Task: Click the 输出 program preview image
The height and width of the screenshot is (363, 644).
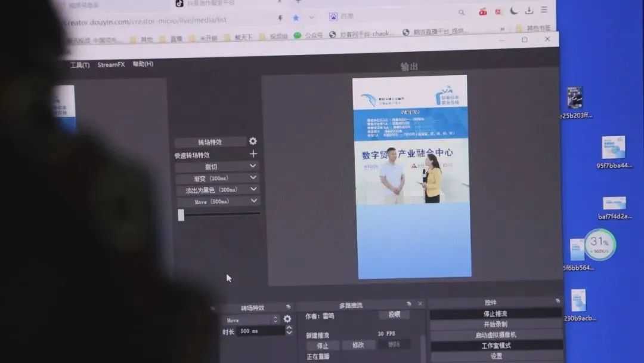Action: click(412, 177)
